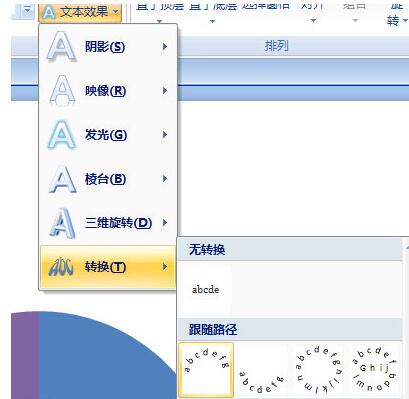The image size is (409, 399).
Task: Expand the 三维旋转(D) submenu arrow
Action: (165, 223)
